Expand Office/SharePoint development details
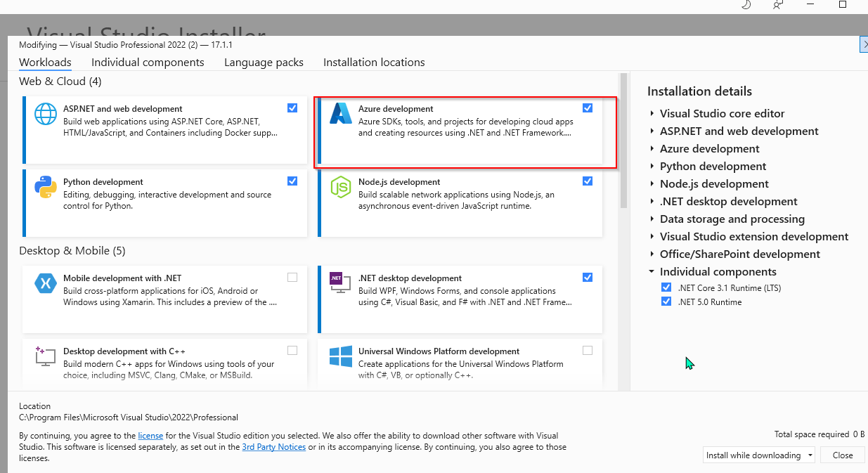Image resolution: width=868 pixels, height=473 pixels. pyautogui.click(x=652, y=254)
